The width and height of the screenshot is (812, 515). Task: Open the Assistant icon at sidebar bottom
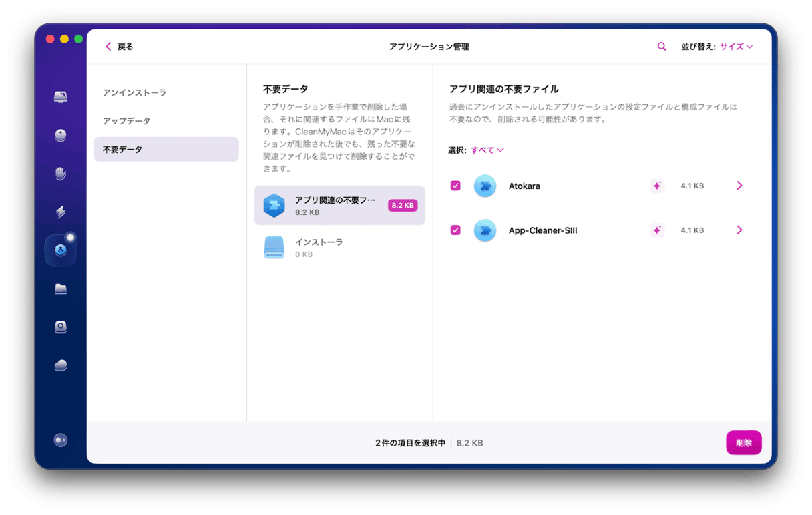click(x=60, y=440)
